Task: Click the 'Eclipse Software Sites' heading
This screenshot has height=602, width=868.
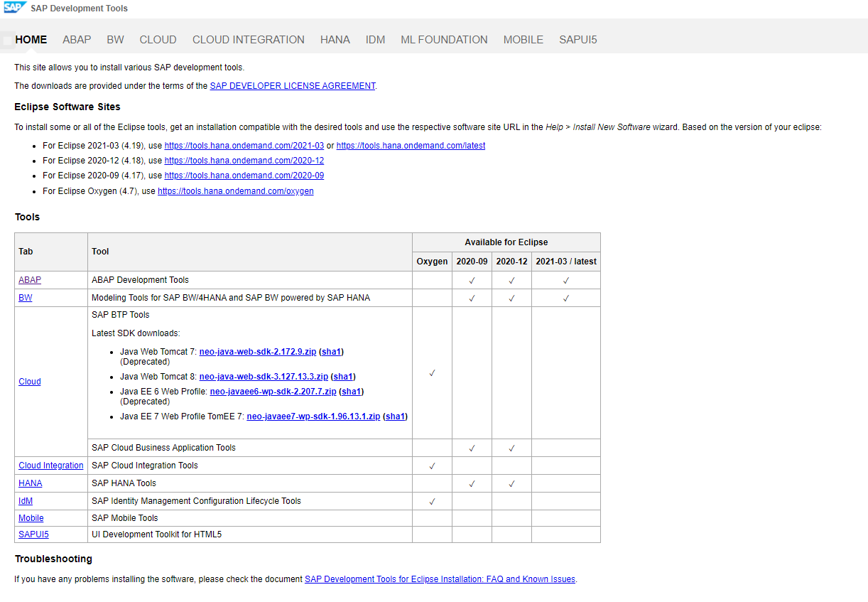Action: click(67, 107)
